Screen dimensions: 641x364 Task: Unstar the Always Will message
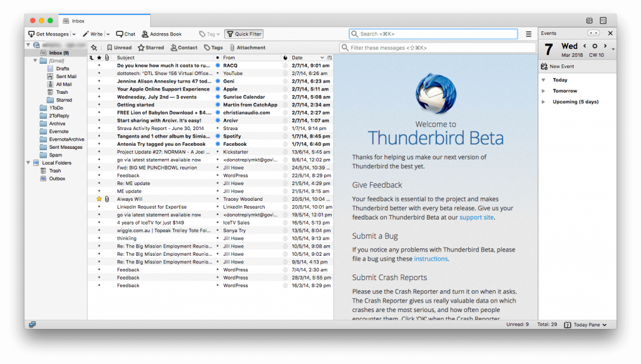(98, 199)
